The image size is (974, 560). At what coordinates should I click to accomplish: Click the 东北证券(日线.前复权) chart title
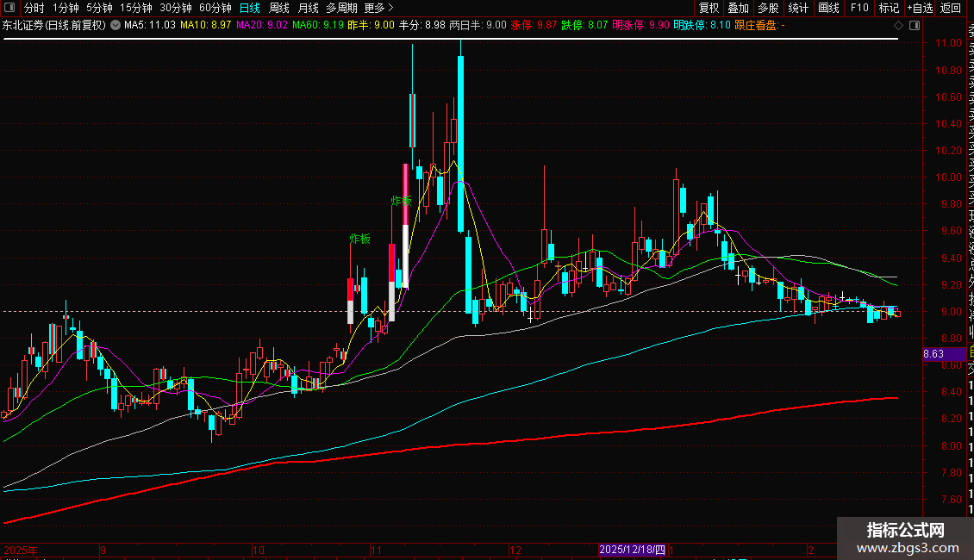point(54,26)
